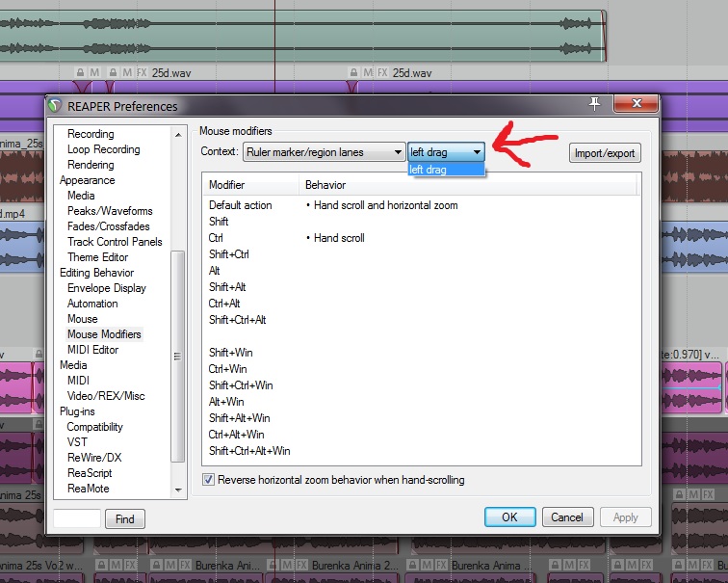The height and width of the screenshot is (583, 728).
Task: Mute the second 25d.wav item
Action: (368, 72)
